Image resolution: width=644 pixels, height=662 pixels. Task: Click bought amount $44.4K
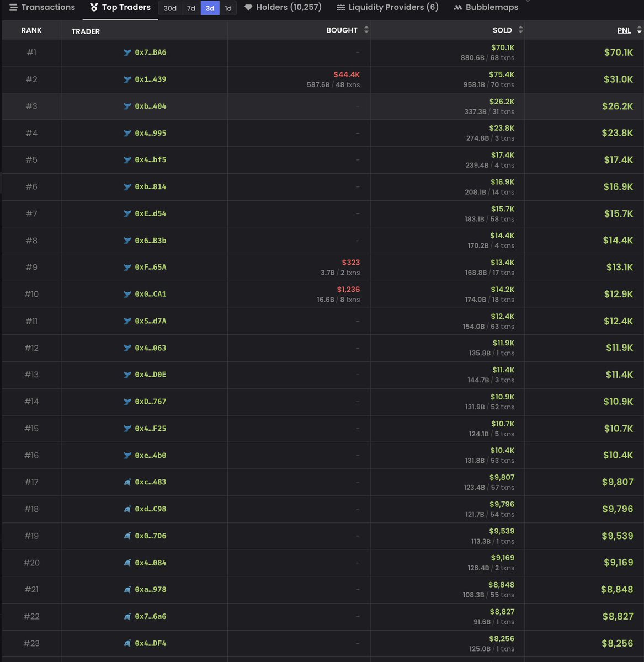pos(347,74)
